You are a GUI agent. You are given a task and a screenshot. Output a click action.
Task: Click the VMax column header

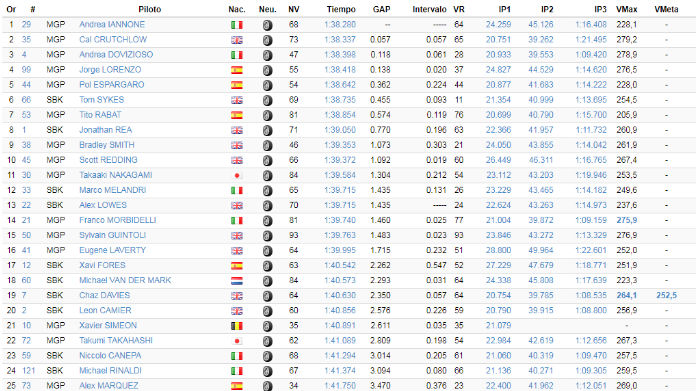click(626, 9)
